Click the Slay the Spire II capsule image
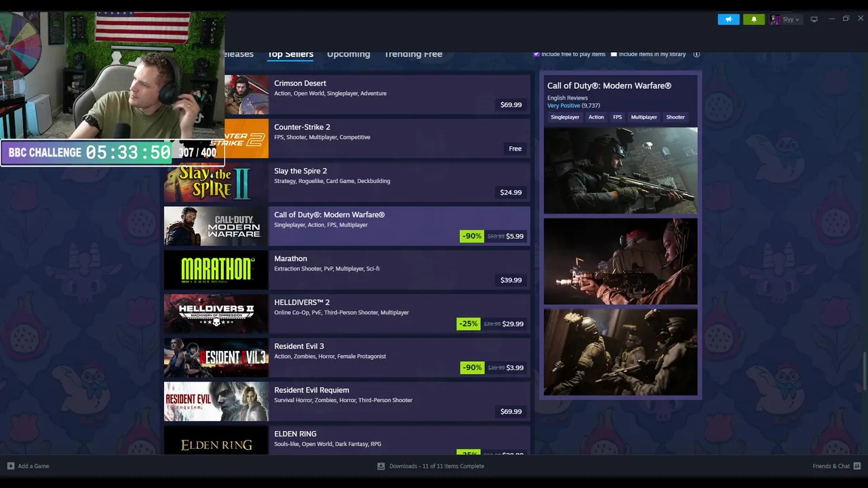Image resolution: width=868 pixels, height=488 pixels. 216,182
